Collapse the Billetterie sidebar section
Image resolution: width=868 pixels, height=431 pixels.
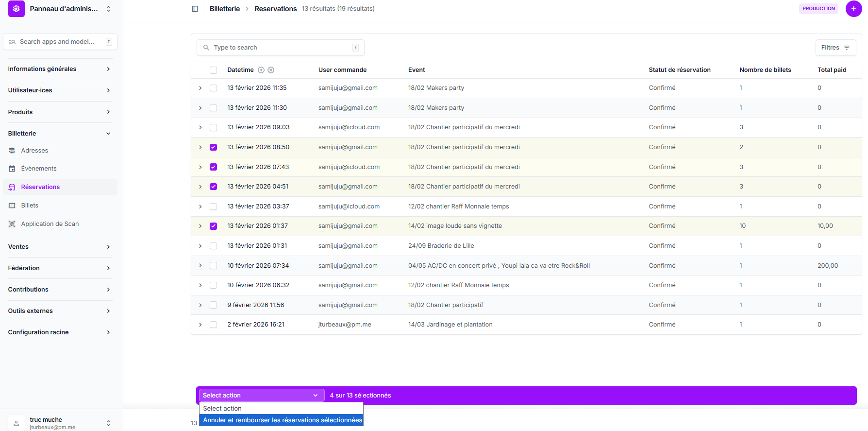[108, 134]
